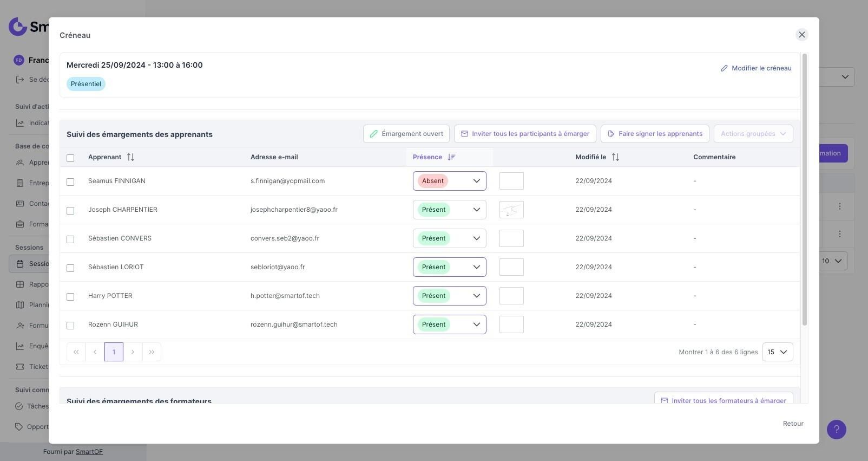The image size is (868, 461).
Task: Click the Formations briefcase icon in sidebar
Action: 20,224
